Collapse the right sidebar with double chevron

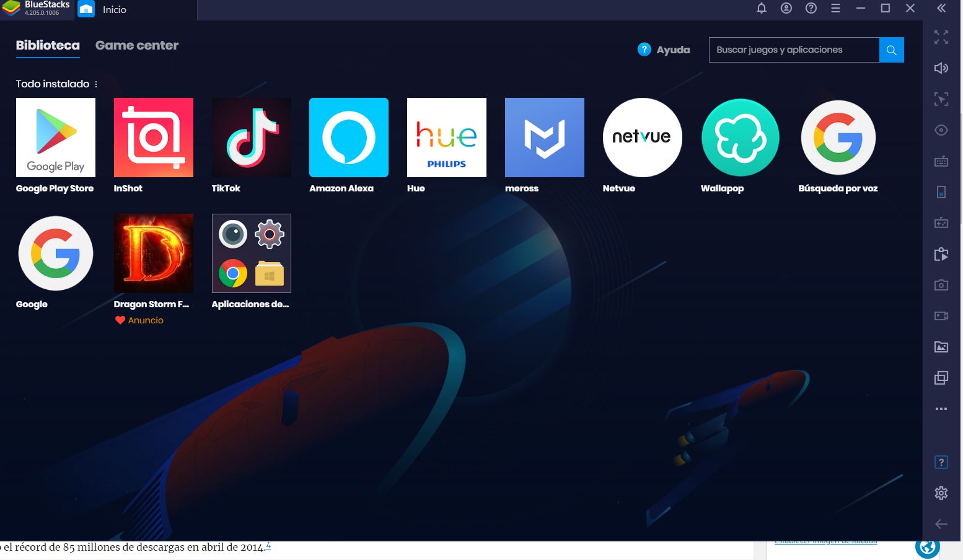pos(941,8)
